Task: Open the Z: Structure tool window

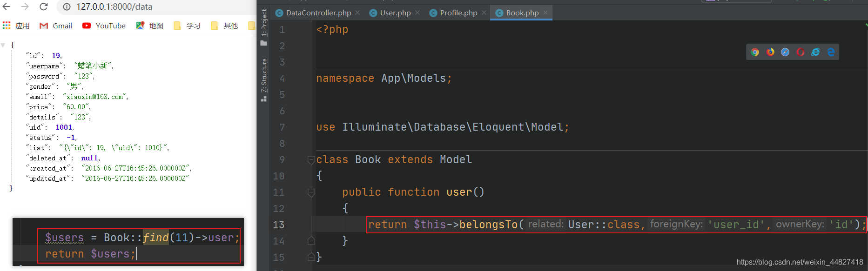Action: pos(264,75)
